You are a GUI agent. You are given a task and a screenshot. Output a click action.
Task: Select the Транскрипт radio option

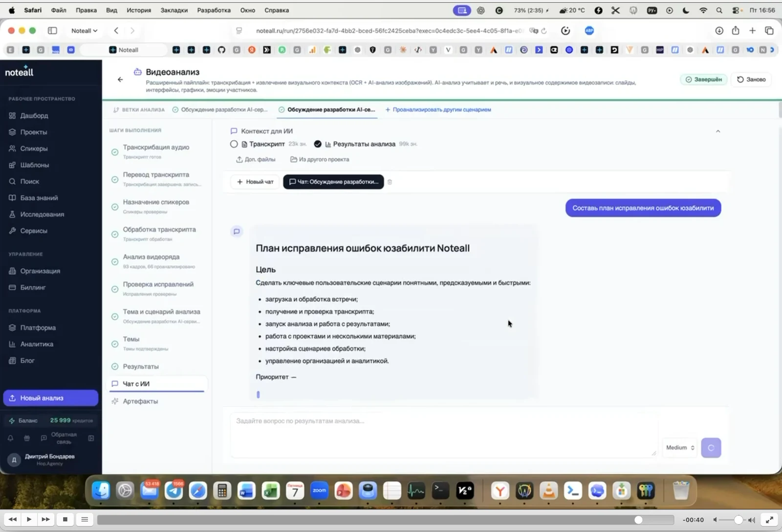point(234,144)
